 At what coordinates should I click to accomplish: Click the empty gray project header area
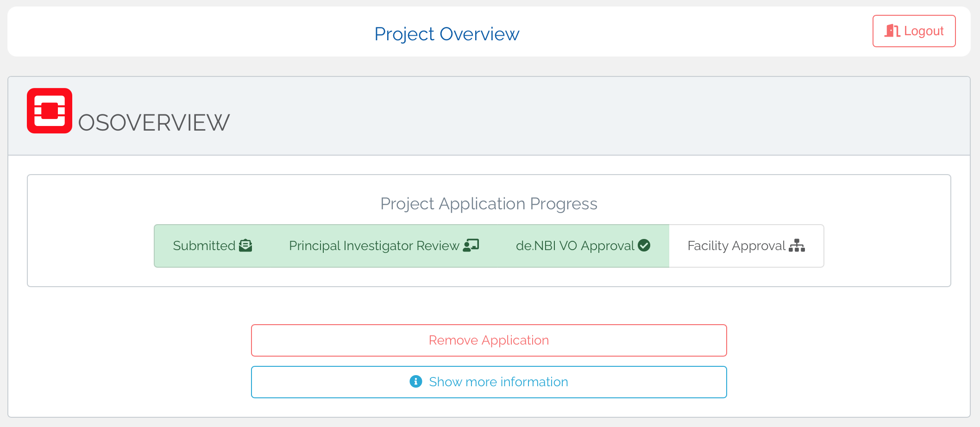point(602,116)
